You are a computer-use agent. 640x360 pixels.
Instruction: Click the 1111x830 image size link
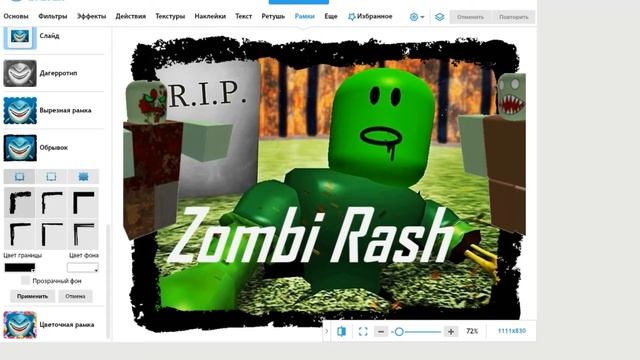click(x=511, y=331)
